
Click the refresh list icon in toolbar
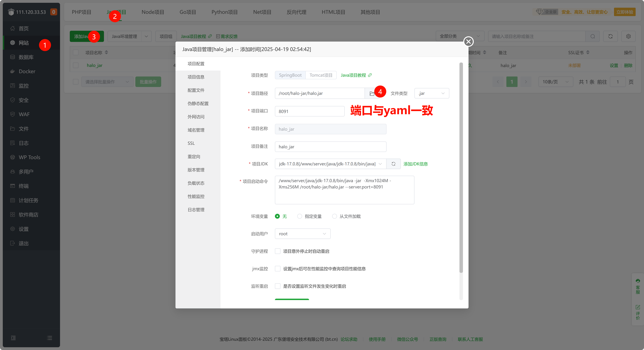click(610, 37)
